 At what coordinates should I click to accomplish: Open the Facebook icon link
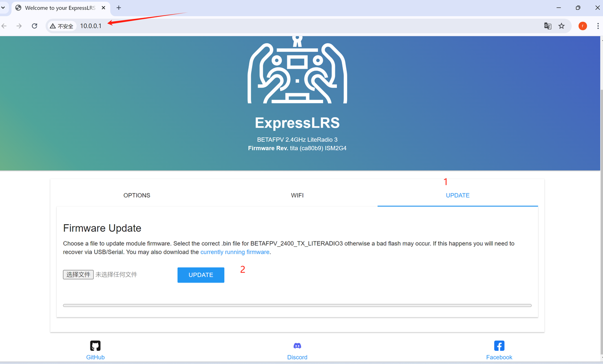pos(499,346)
